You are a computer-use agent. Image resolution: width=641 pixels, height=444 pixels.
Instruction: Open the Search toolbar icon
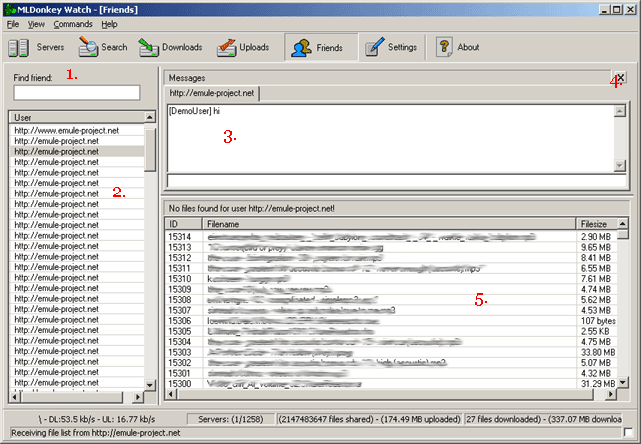tap(89, 47)
